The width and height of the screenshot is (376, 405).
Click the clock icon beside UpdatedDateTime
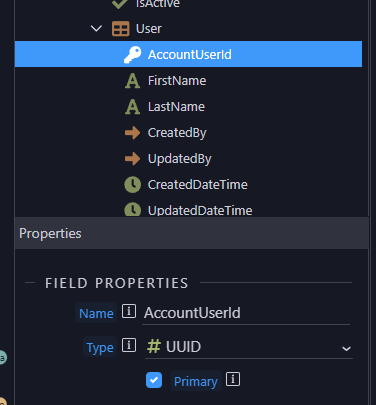click(133, 210)
